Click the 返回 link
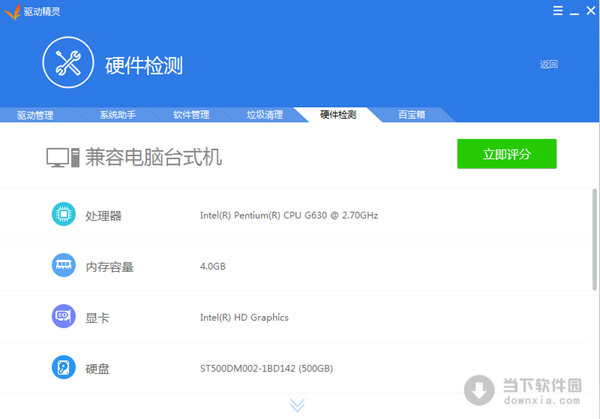600x419 pixels. point(549,64)
